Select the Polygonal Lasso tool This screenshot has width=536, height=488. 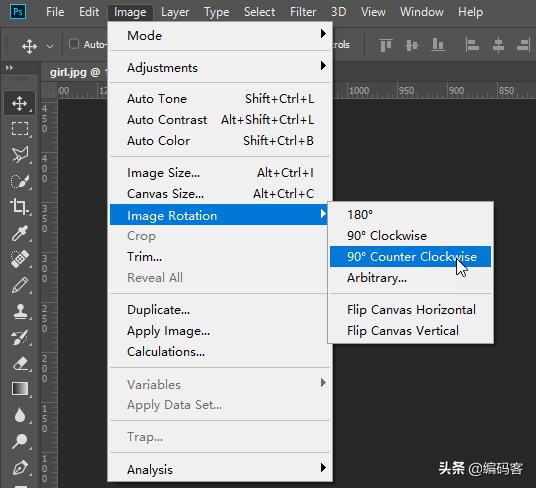pyautogui.click(x=19, y=155)
